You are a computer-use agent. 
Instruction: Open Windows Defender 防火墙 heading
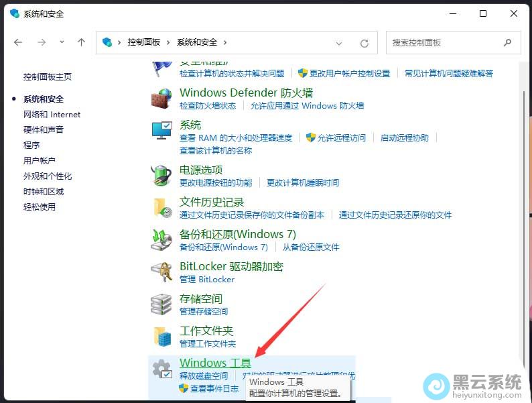[247, 93]
